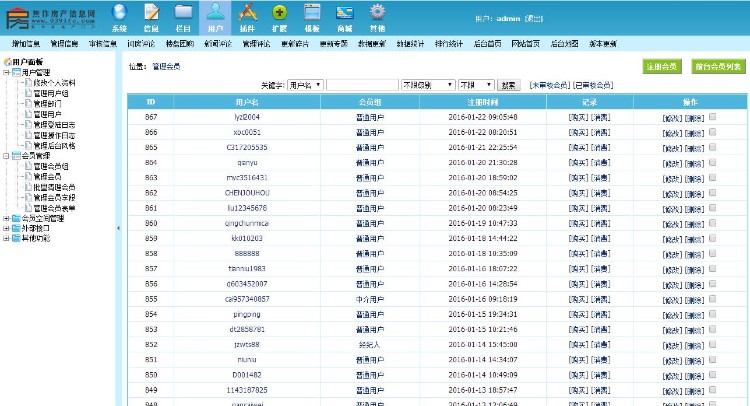The image size is (750, 406).
Task: Open the 不限级别 member level dropdown
Action: point(428,85)
